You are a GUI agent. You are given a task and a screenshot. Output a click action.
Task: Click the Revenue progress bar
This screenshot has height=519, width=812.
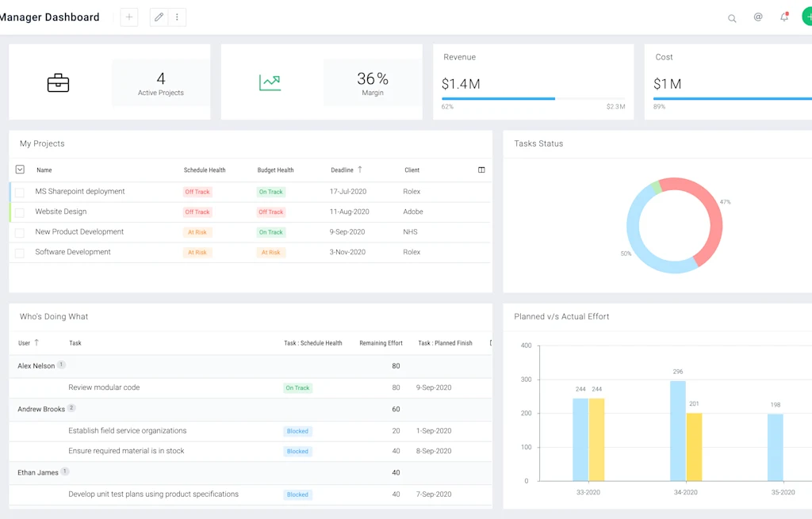click(534, 98)
